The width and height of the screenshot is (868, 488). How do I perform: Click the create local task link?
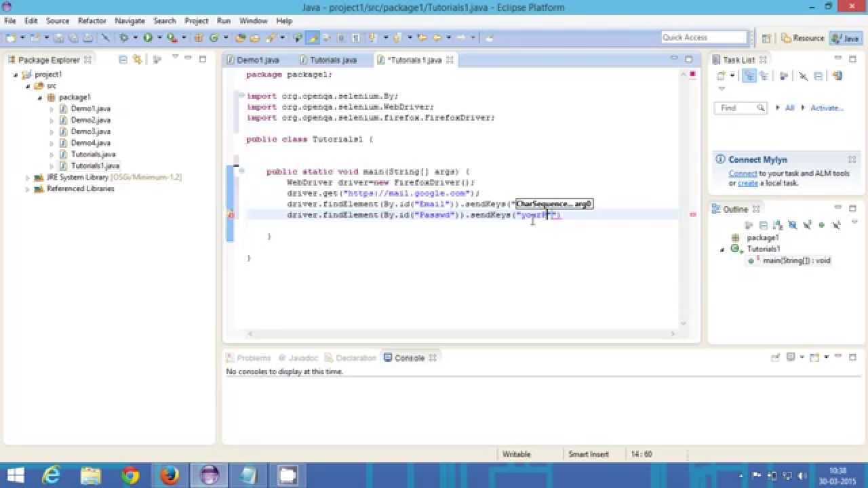coord(748,183)
